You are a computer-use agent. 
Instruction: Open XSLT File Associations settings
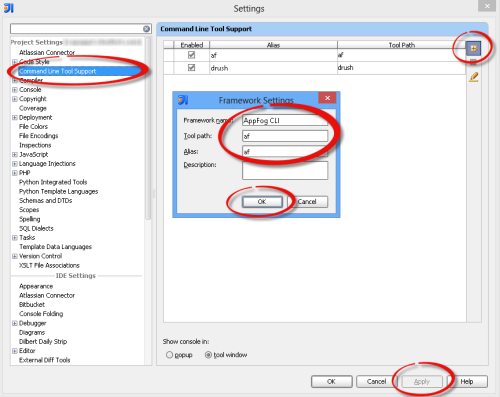(49, 266)
